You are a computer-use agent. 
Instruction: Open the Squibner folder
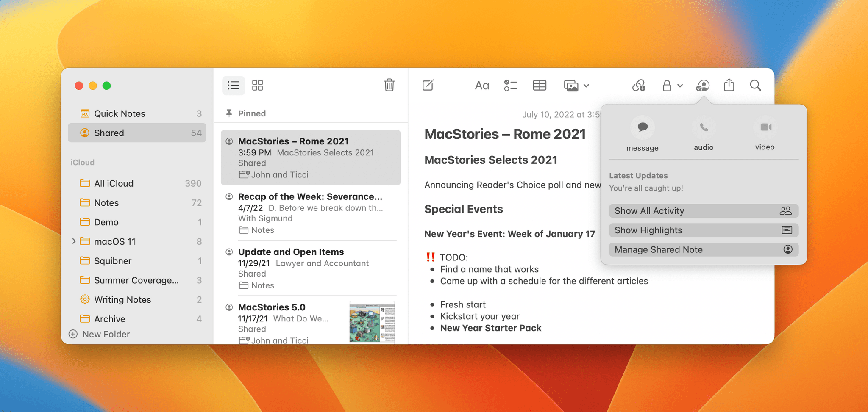(137, 261)
